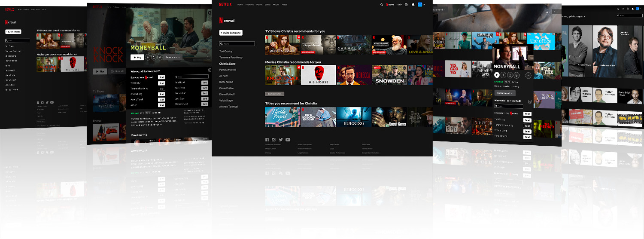The image size is (644, 239).
Task: Open TV Shows in Netflix nav
Action: pos(249,4)
